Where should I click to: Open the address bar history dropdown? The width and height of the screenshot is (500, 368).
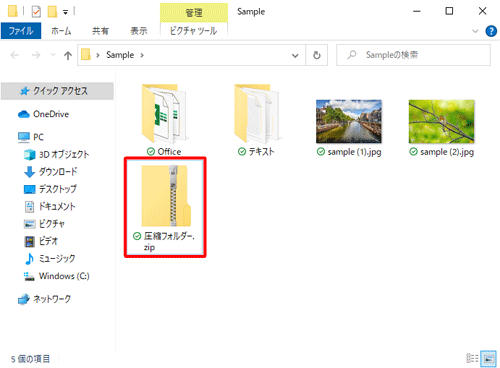295,55
